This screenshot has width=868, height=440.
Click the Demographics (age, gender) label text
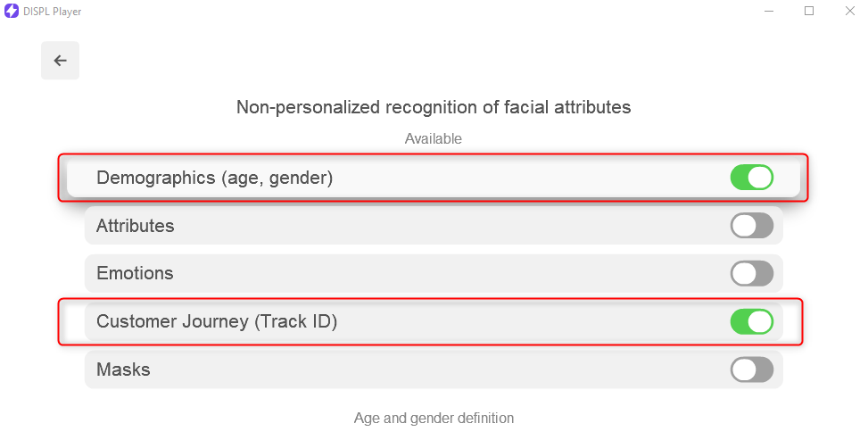tap(215, 178)
